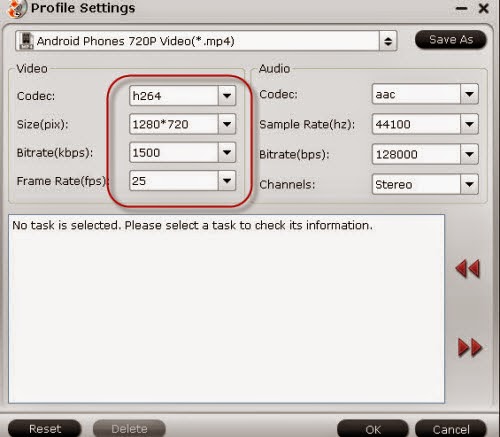Click the 'Profile Settings' window title

tap(83, 8)
